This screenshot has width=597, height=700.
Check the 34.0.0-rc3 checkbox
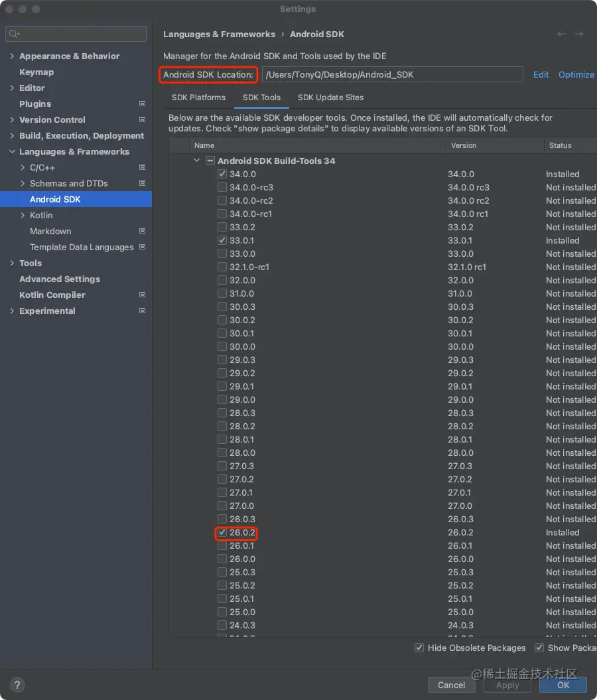coord(222,188)
